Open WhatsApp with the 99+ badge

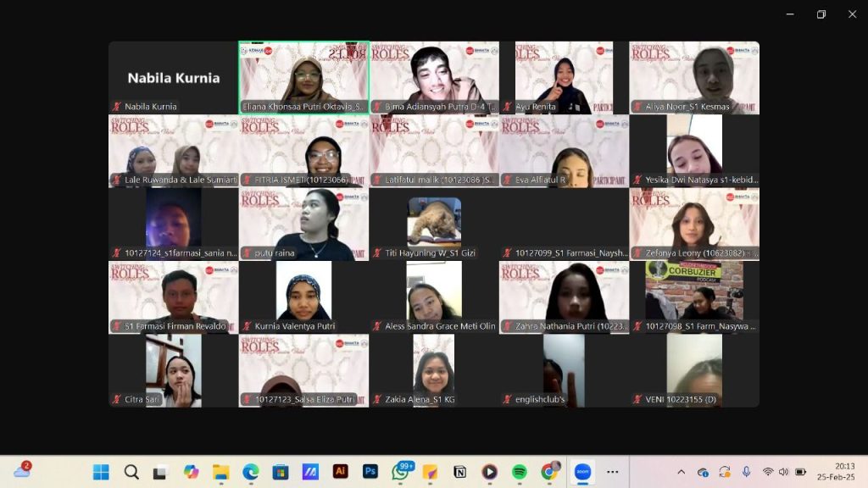click(x=400, y=472)
